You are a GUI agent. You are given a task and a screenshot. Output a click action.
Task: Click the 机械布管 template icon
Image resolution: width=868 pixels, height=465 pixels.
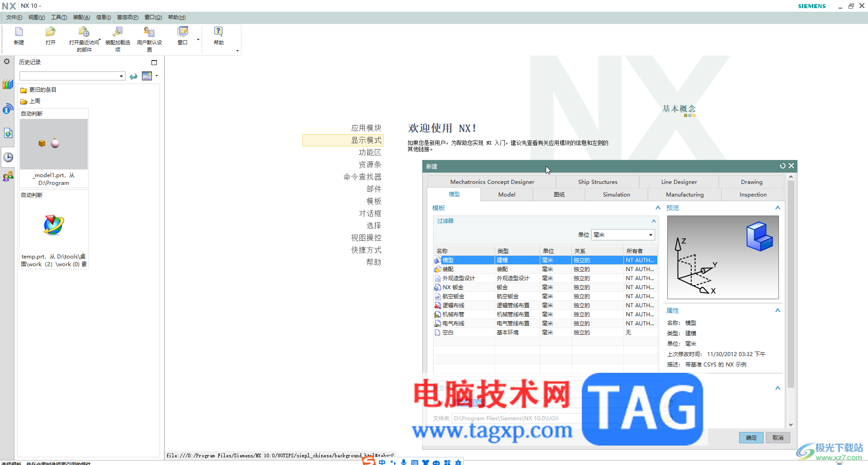(437, 315)
